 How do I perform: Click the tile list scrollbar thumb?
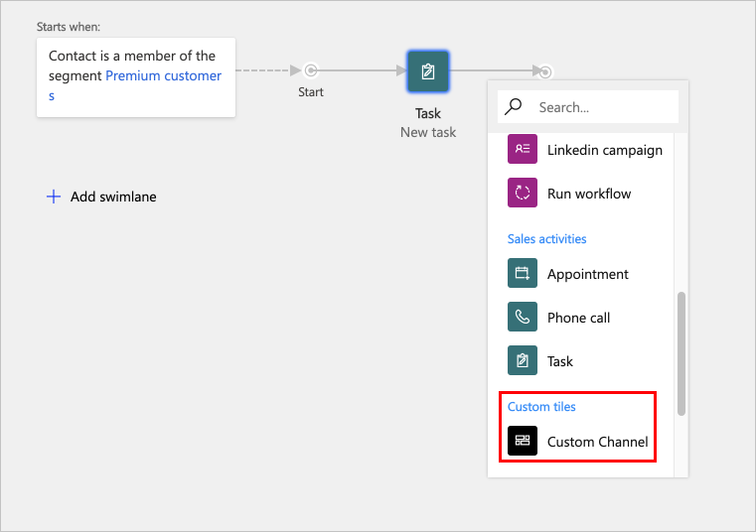click(x=680, y=353)
